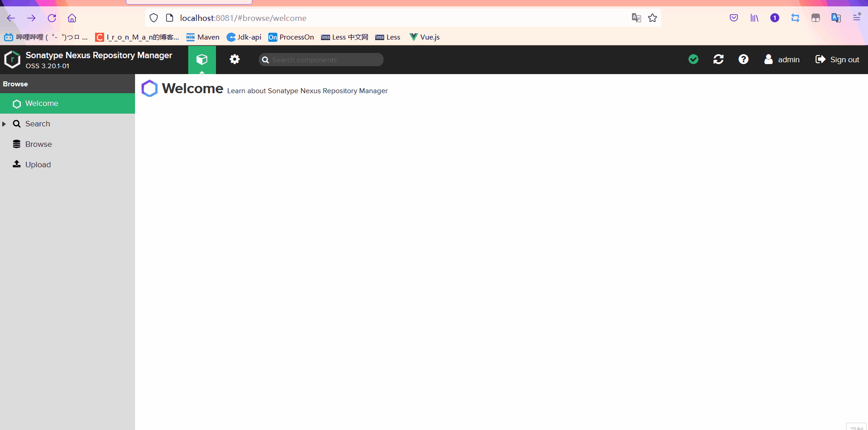The height and width of the screenshot is (430, 868).
Task: Open the Less bookmark
Action: 388,37
